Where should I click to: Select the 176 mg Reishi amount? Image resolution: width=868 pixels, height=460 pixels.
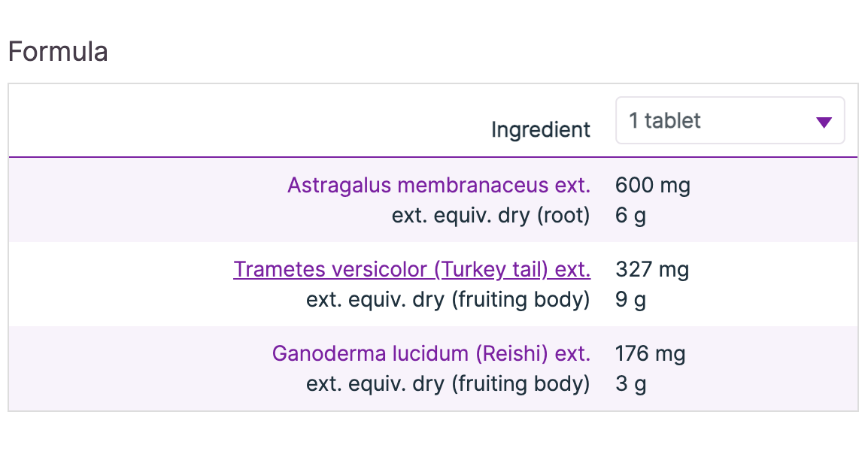650,353
